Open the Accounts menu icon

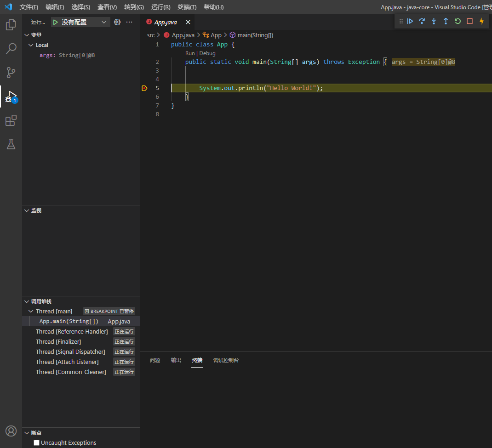coord(11,431)
